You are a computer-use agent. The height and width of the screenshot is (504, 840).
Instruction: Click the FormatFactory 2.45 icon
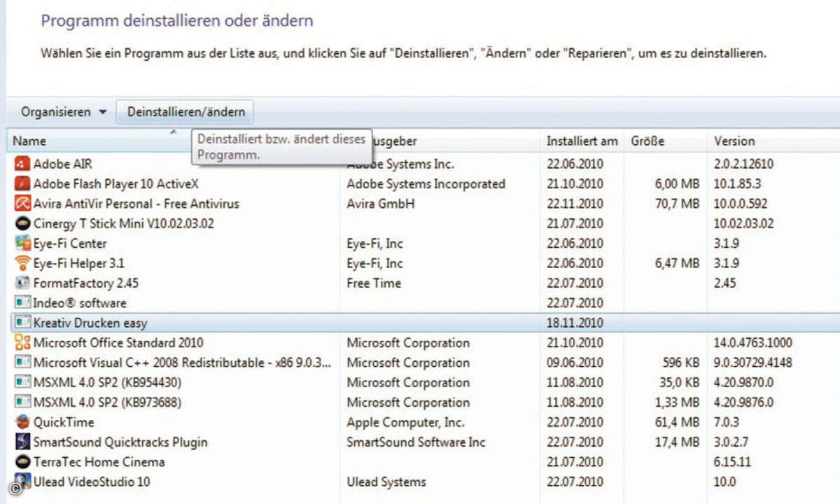(x=22, y=283)
